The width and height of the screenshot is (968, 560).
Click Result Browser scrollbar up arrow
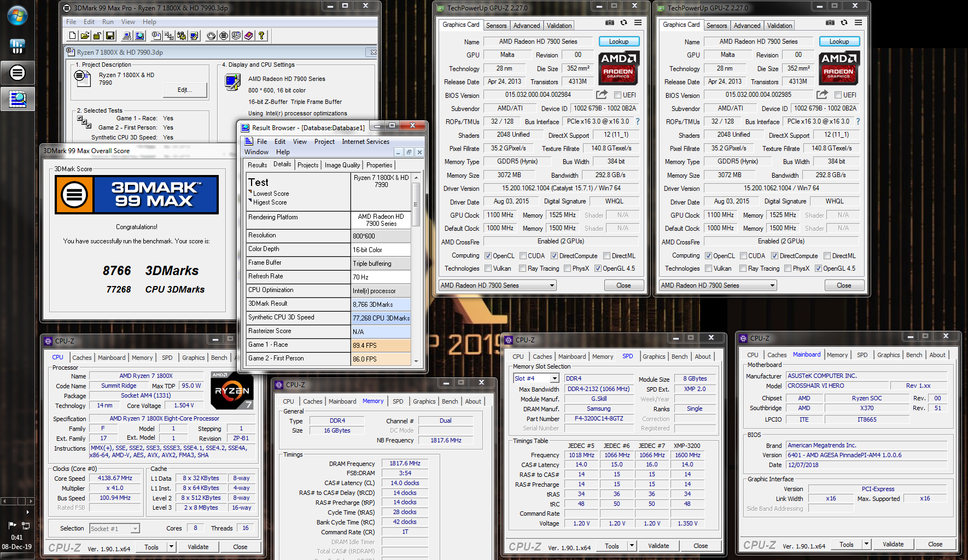pos(416,178)
